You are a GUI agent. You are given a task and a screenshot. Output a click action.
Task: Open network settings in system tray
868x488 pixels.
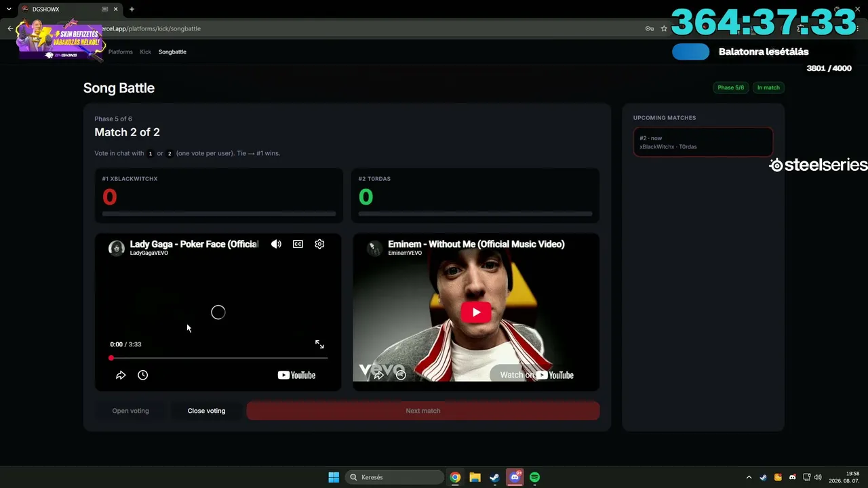click(x=807, y=477)
